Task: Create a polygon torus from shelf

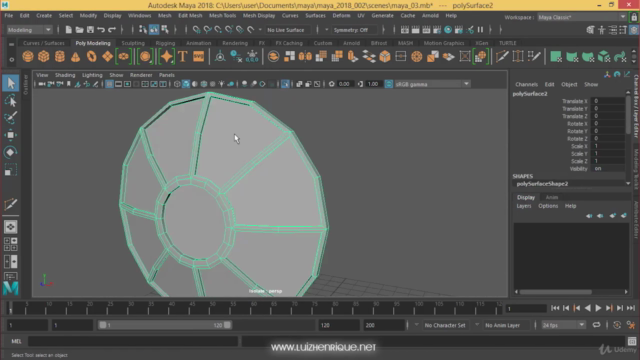Action: [91, 56]
